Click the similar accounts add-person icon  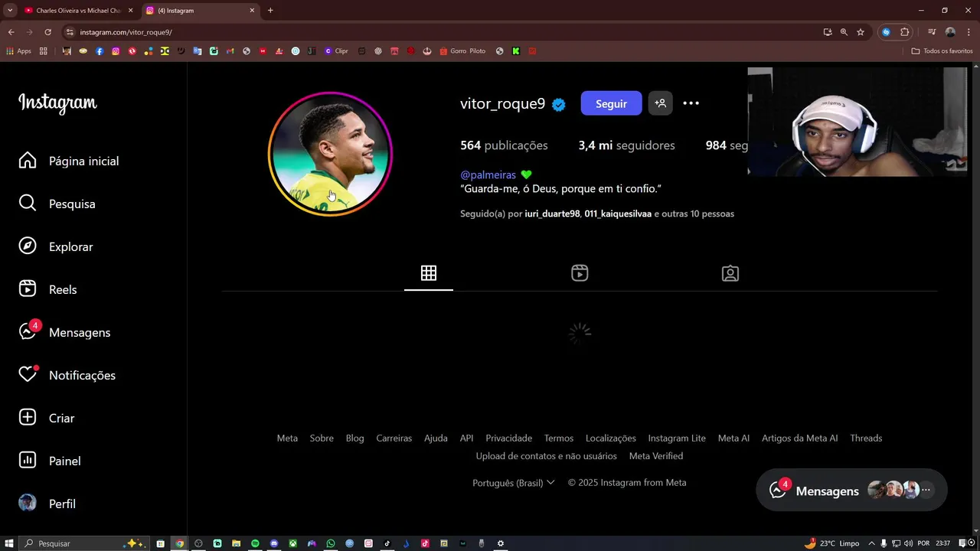point(660,103)
